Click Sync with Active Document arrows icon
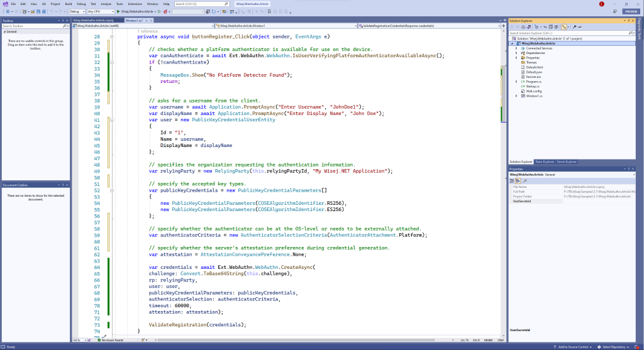The image size is (644, 350). (x=545, y=27)
